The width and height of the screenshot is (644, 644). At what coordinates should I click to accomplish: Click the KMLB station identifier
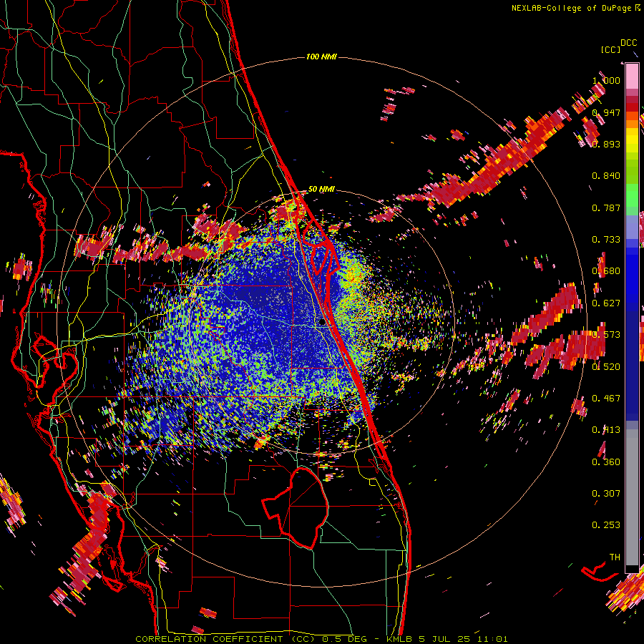(400, 639)
